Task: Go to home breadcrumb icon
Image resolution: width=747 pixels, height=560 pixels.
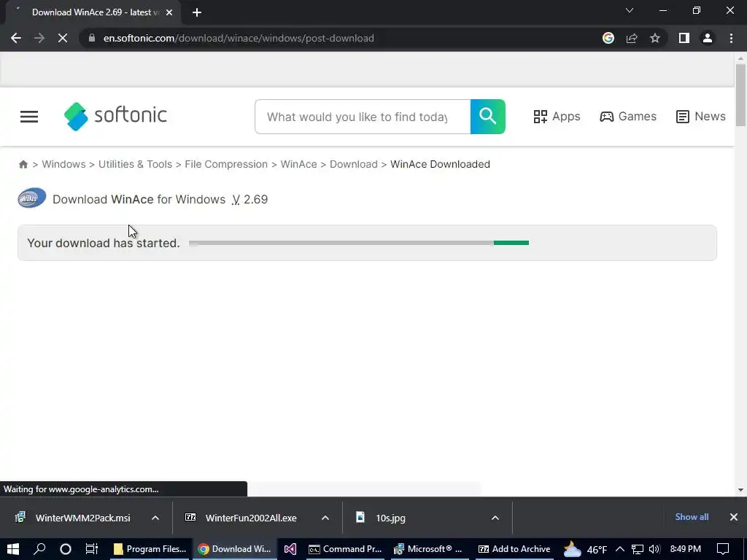Action: 23,164
